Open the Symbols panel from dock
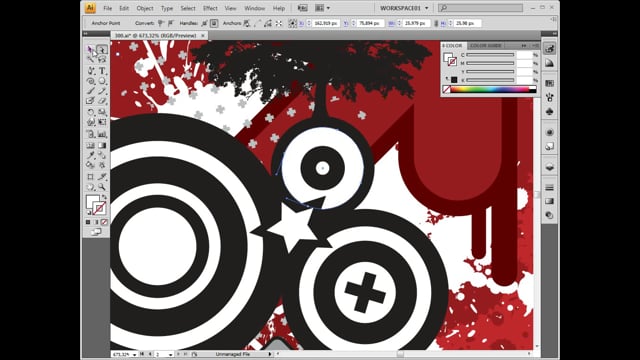Image resolution: width=640 pixels, height=360 pixels. click(x=550, y=111)
